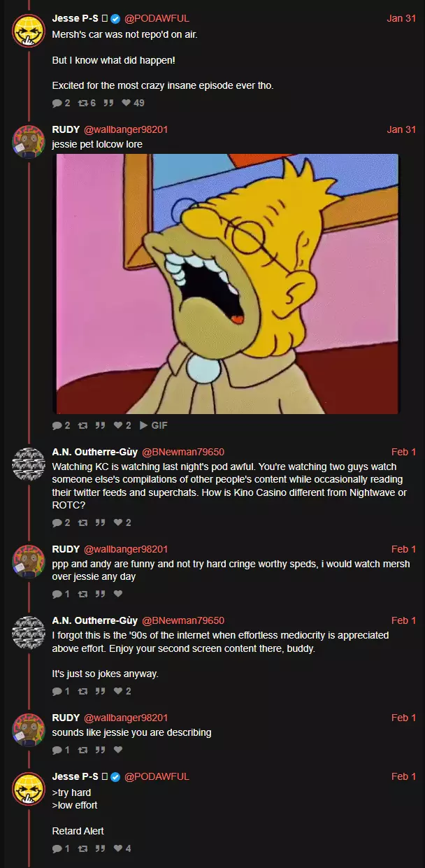Click RUDY's avatar on lolcow lore tweet
The image size is (425, 868).
[29, 140]
